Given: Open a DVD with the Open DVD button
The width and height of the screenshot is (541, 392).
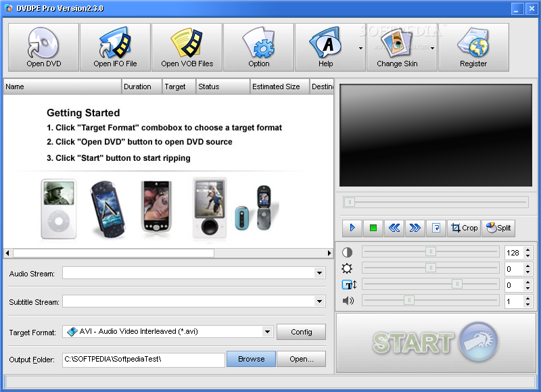Looking at the screenshot, I should (43, 47).
